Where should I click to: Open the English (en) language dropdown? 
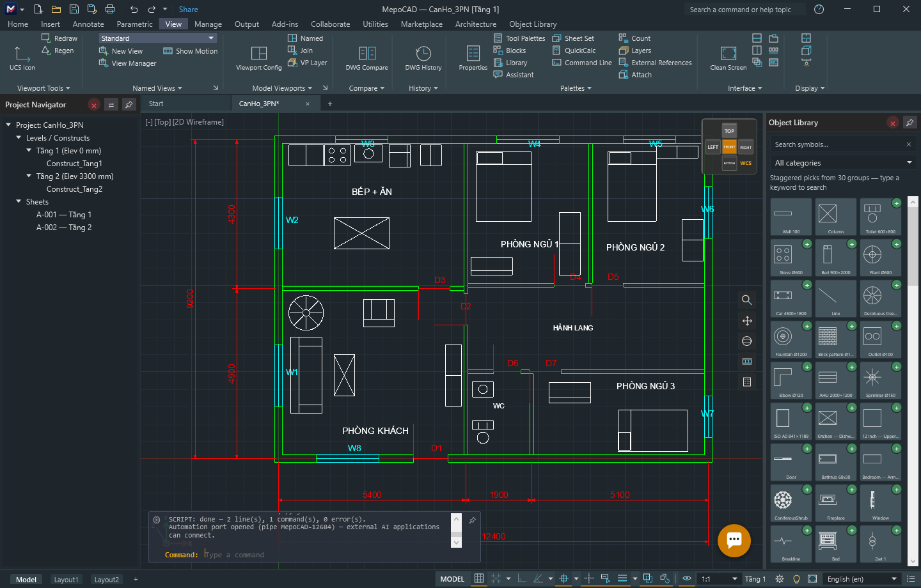coord(862,579)
